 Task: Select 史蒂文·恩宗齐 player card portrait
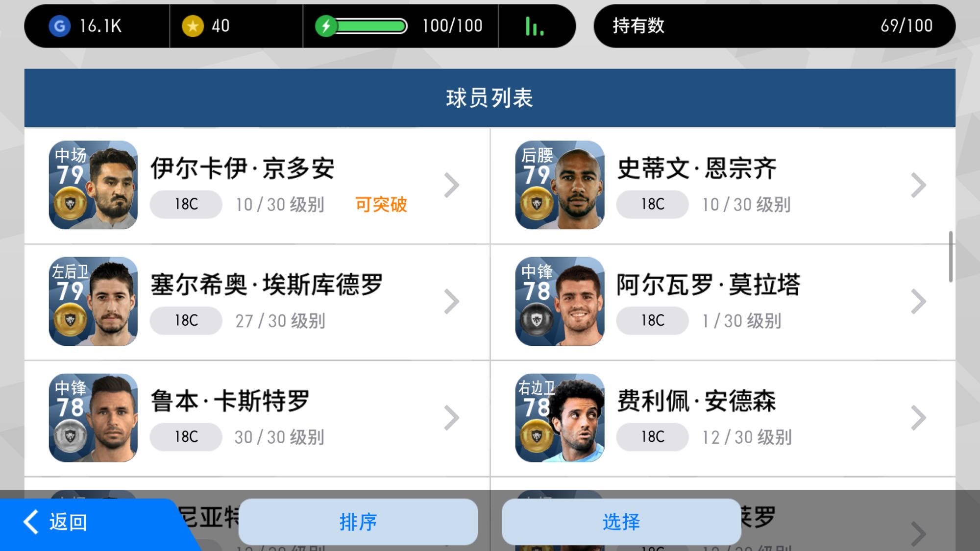[x=560, y=185]
